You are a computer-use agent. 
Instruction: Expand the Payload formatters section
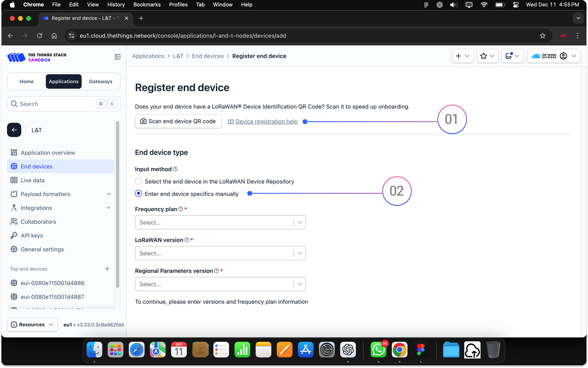pyautogui.click(x=108, y=194)
